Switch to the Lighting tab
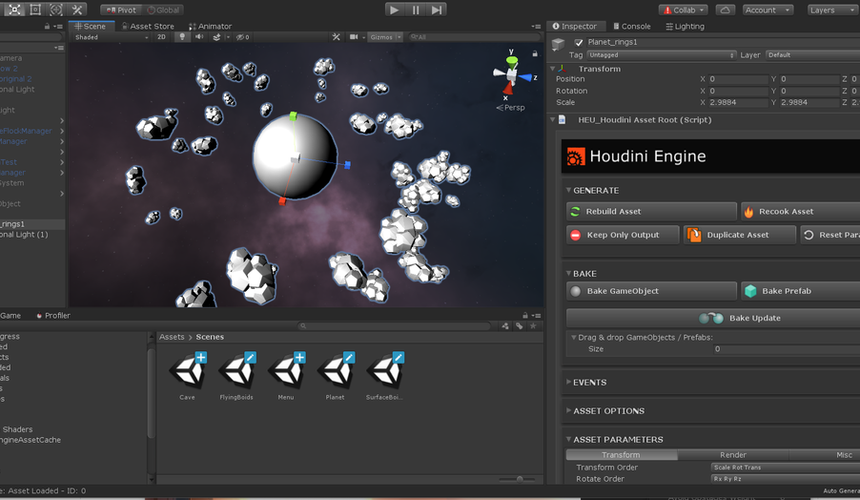This screenshot has width=860, height=500. [685, 26]
